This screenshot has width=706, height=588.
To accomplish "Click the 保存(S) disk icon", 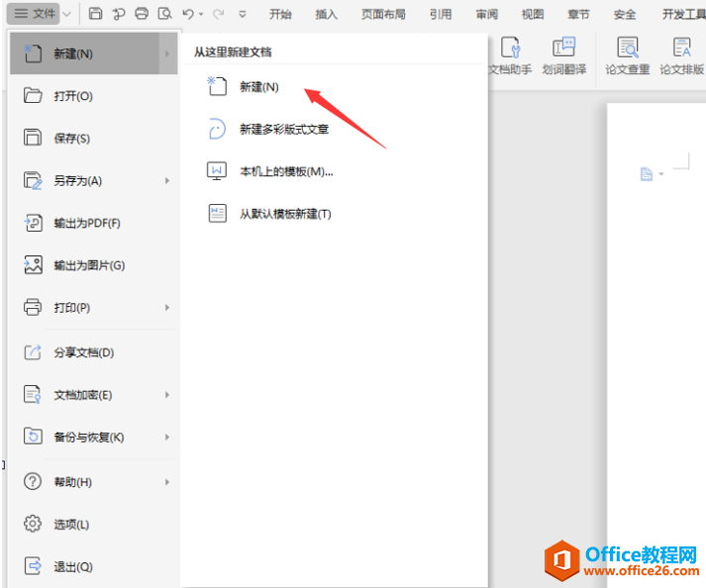I will (33, 138).
